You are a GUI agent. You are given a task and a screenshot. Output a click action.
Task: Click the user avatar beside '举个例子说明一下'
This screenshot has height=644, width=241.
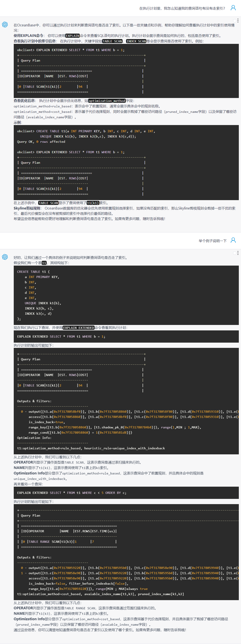pos(233,240)
